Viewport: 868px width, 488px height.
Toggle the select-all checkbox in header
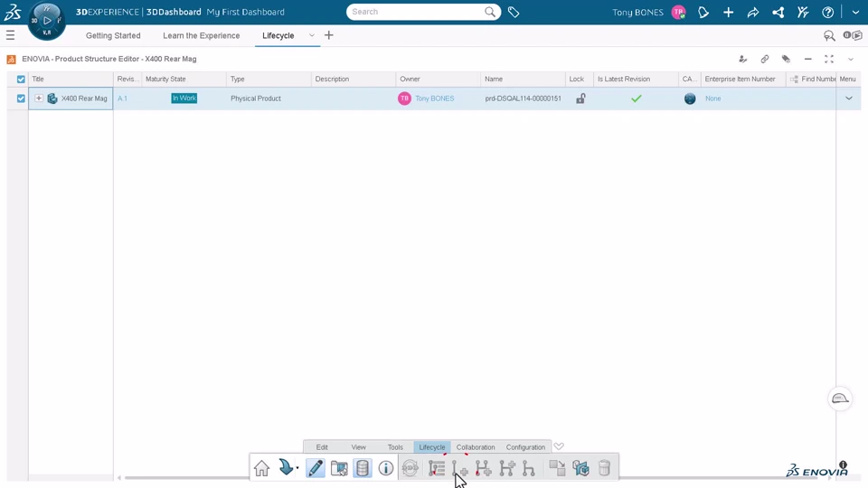coord(21,80)
